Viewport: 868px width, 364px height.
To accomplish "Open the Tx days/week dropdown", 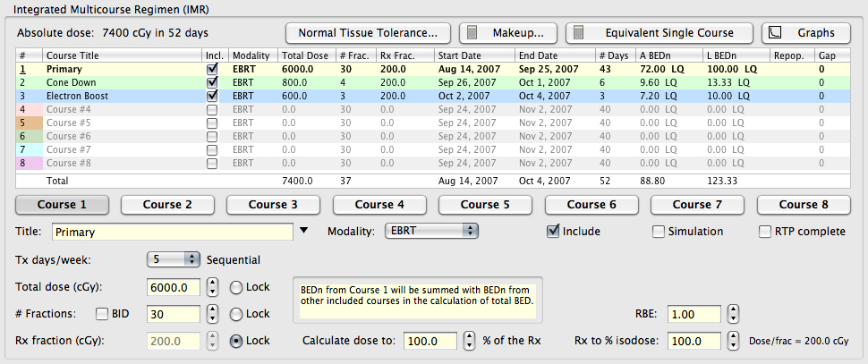I will [174, 260].
